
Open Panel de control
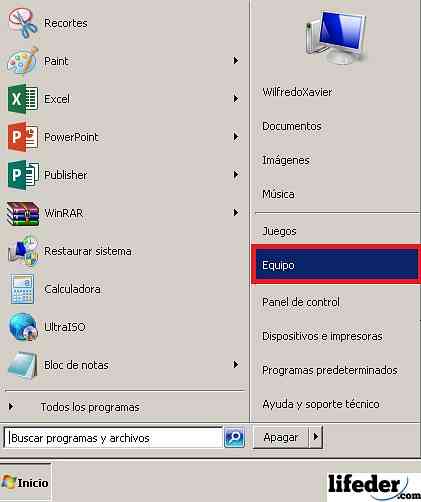301,302
